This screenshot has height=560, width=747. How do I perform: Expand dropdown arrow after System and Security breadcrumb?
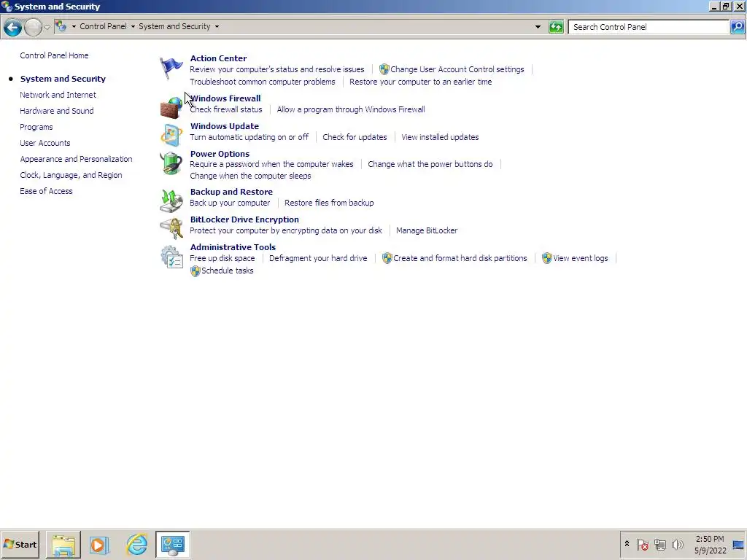coord(217,27)
